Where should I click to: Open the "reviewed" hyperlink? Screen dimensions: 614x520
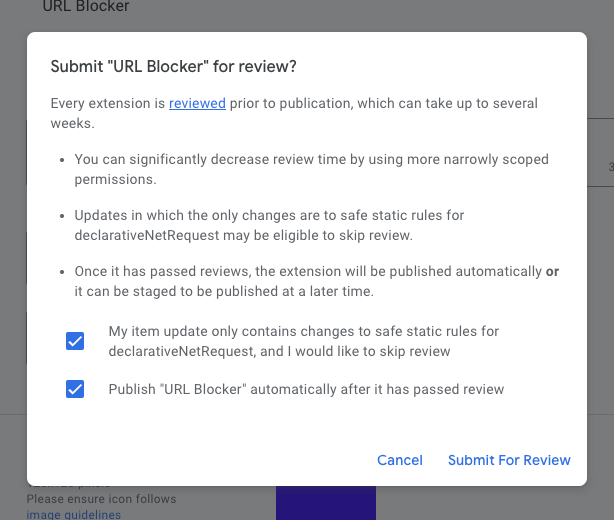pyautogui.click(x=197, y=103)
